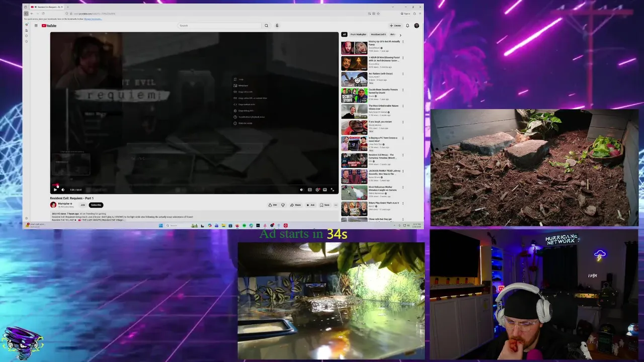Go to YouTube home via the logo
This screenshot has height=362, width=644.
click(x=49, y=26)
